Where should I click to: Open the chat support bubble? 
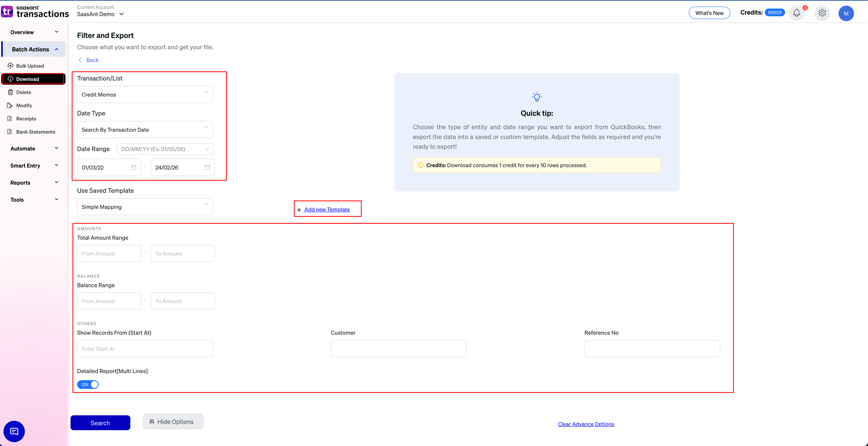(14, 431)
